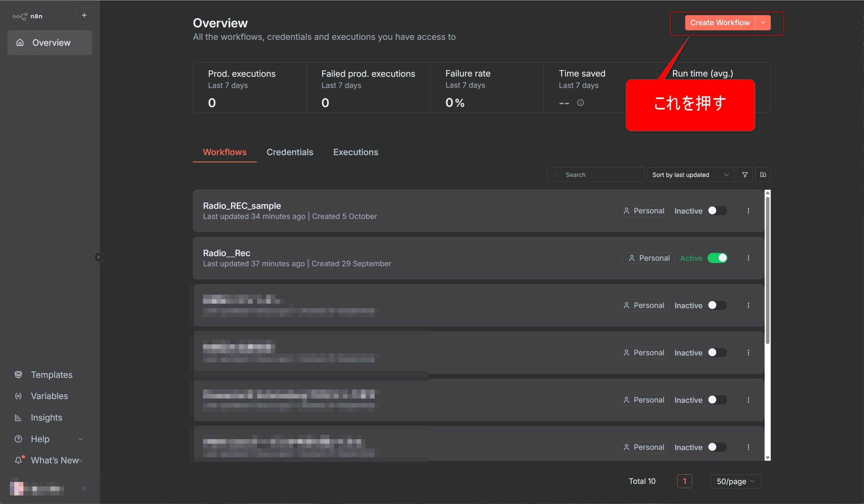The width and height of the screenshot is (864, 504).
Task: Expand the Create Workflow dropdown arrow
Action: [763, 23]
